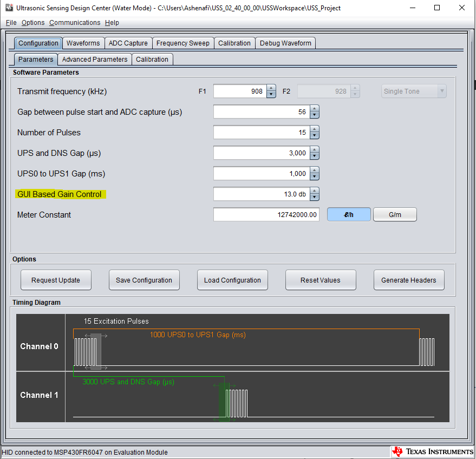This screenshot has height=459, width=476.
Task: Open the Help menu
Action: (112, 23)
